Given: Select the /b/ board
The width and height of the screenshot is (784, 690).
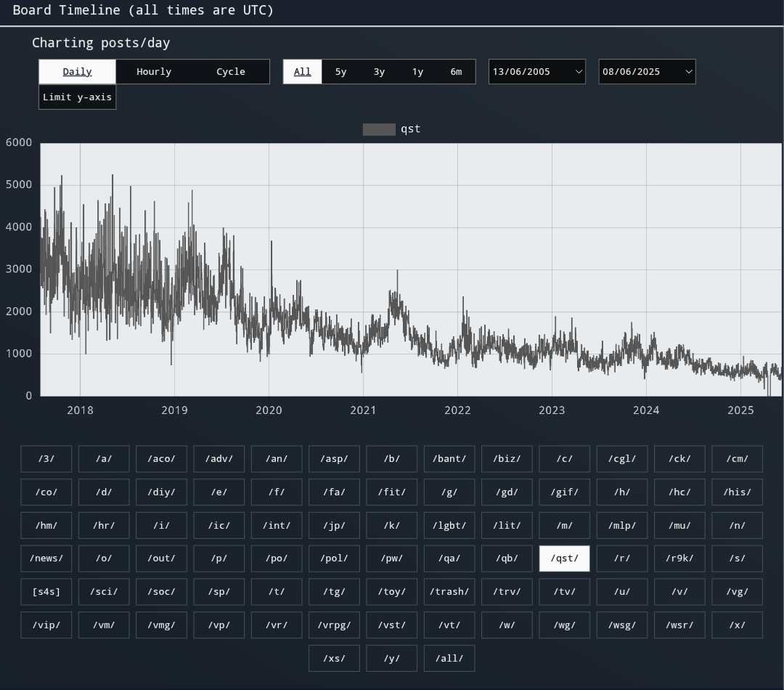Looking at the screenshot, I should tap(391, 459).
